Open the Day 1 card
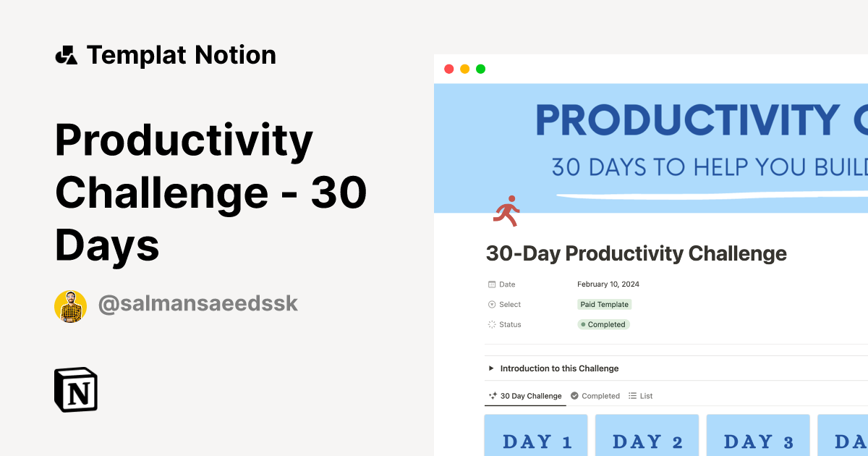Screen dimensions: 868x456 click(x=535, y=438)
